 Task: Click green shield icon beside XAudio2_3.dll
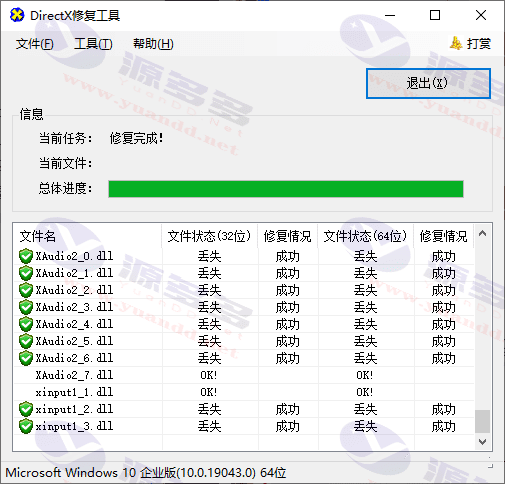(26, 307)
